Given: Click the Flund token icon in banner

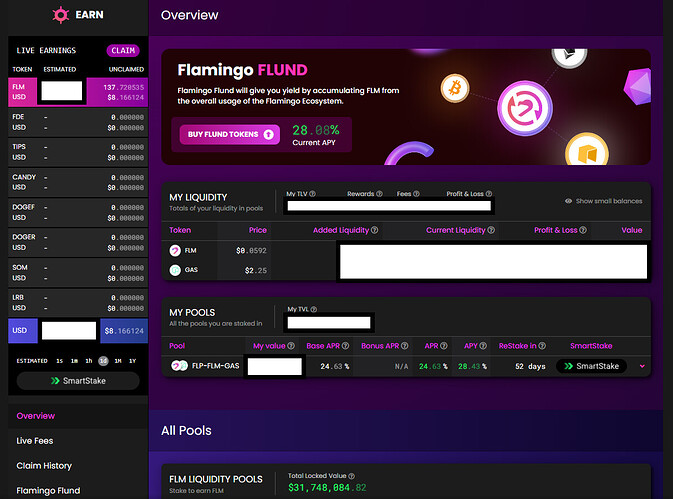Looking at the screenshot, I should coord(524,108).
